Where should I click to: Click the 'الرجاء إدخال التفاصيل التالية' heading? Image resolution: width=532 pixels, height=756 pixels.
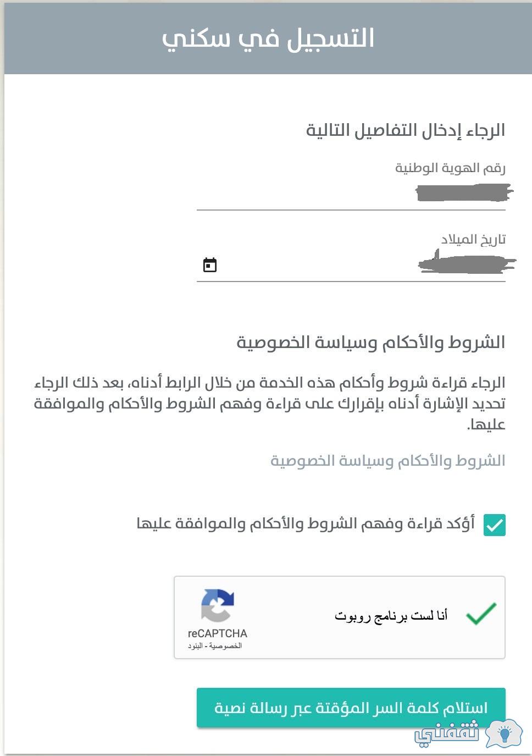pos(405,130)
